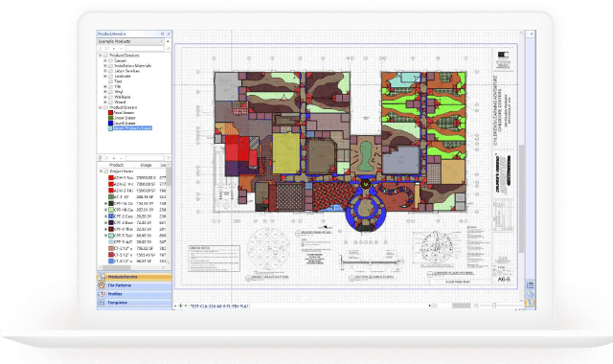Expand the Vinyl folder

tap(105, 92)
